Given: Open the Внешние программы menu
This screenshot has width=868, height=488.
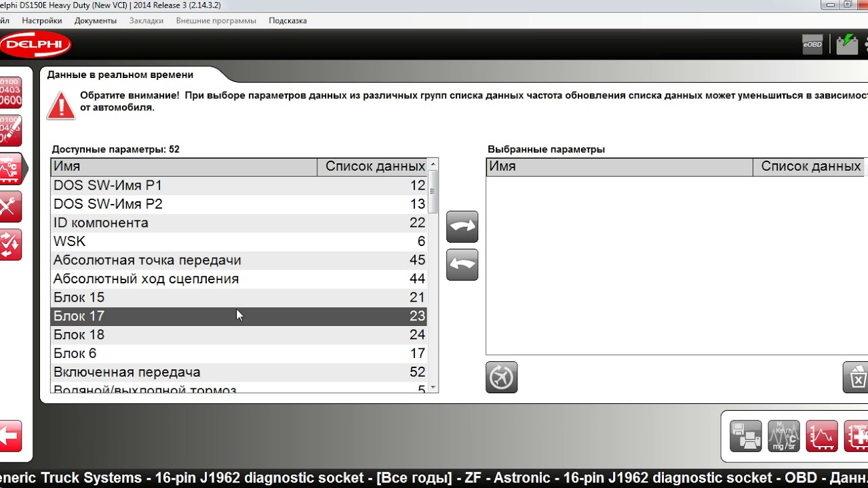Looking at the screenshot, I should point(216,20).
